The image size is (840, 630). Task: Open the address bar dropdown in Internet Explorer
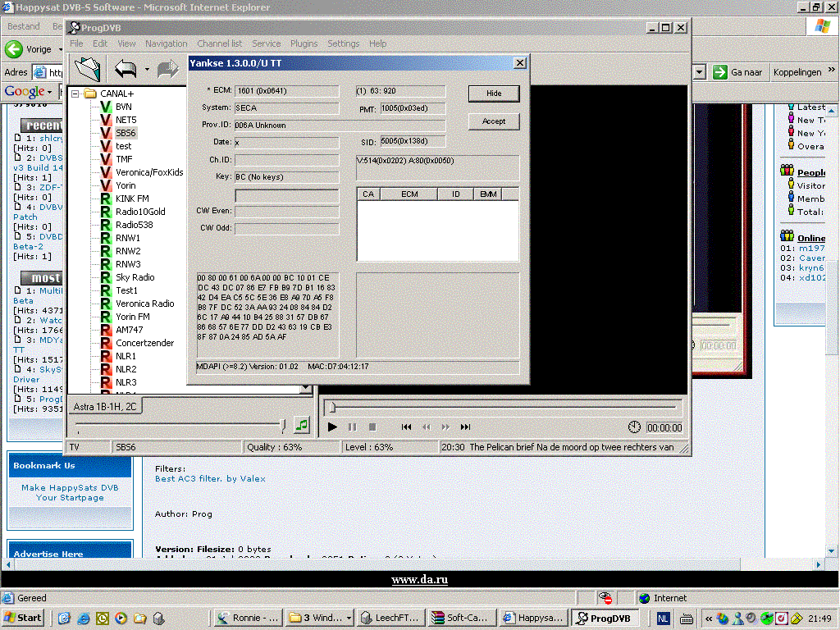tap(699, 72)
